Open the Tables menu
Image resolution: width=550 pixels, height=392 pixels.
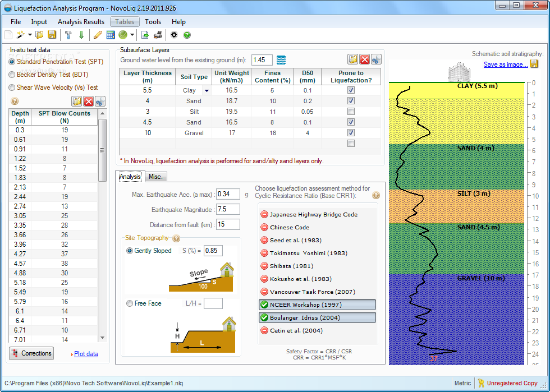tap(125, 22)
